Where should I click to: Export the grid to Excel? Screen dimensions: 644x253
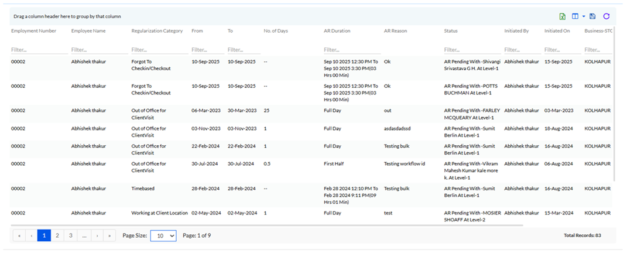tap(563, 16)
